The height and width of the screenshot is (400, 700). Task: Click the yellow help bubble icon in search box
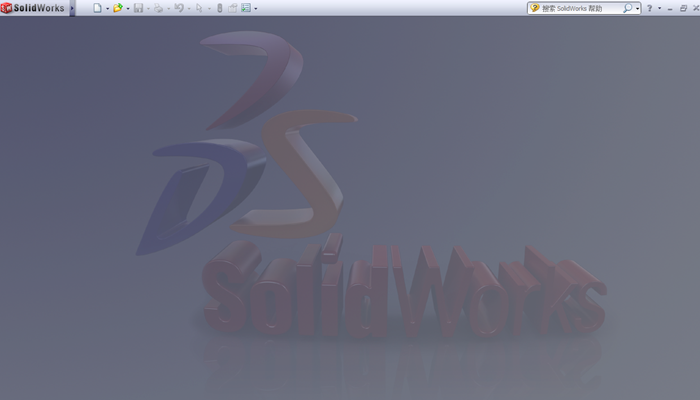coord(534,8)
